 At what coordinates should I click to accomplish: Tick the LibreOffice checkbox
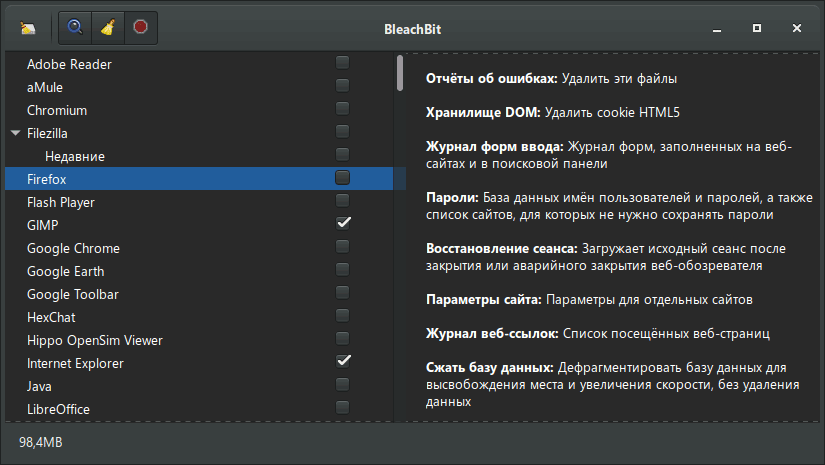point(343,408)
